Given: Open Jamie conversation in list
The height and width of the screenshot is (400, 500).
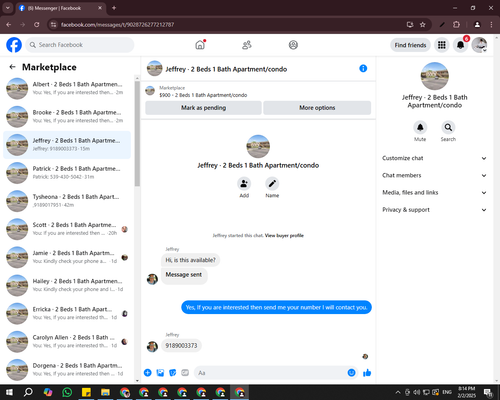Looking at the screenshot, I should [67, 257].
